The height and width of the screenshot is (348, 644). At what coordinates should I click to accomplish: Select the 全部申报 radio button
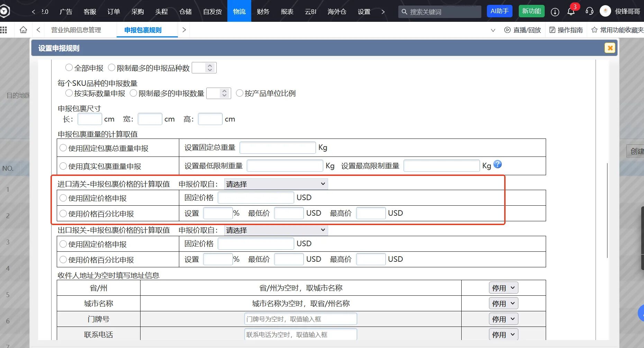coord(69,68)
